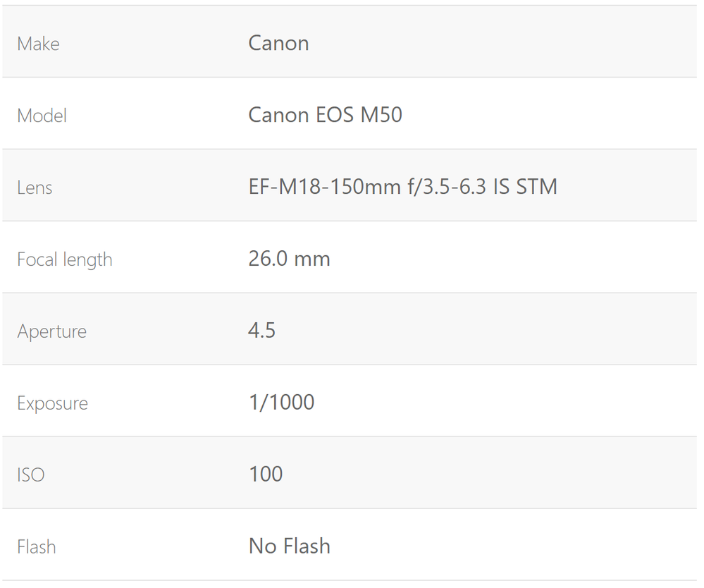Viewport: 704px width, 588px height.
Task: Select the ISO value '100'
Action: point(266,474)
